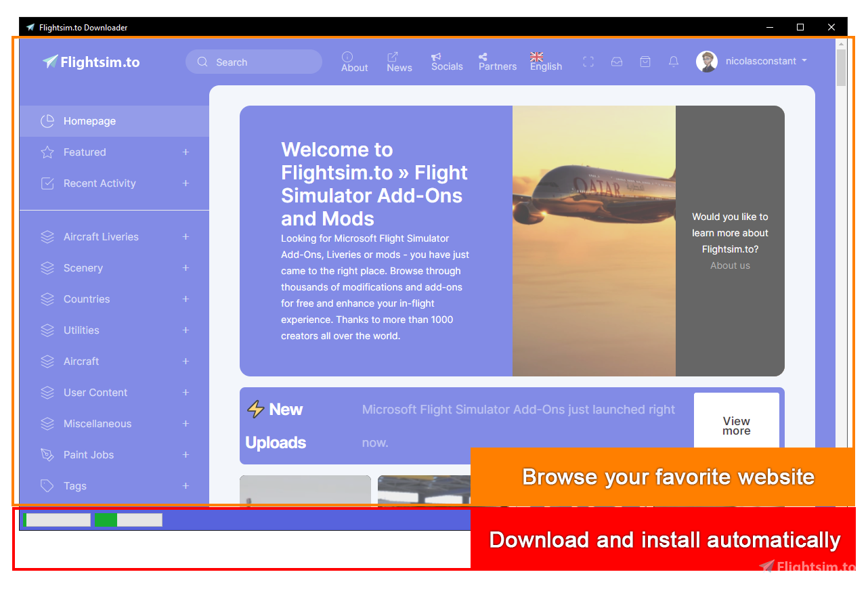
Task: Select the Socials megaphone icon
Action: pyautogui.click(x=437, y=57)
